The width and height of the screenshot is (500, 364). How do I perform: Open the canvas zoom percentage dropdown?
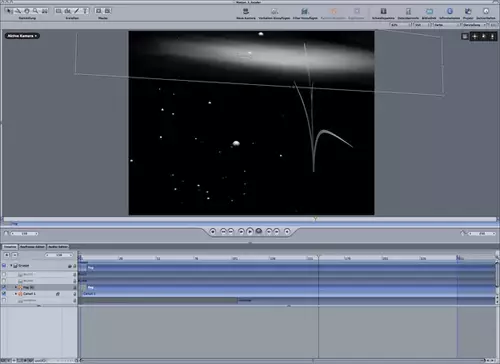click(x=401, y=25)
